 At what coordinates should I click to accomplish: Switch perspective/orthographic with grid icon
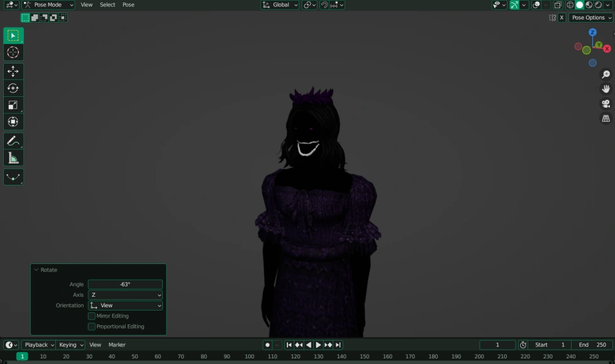(606, 118)
